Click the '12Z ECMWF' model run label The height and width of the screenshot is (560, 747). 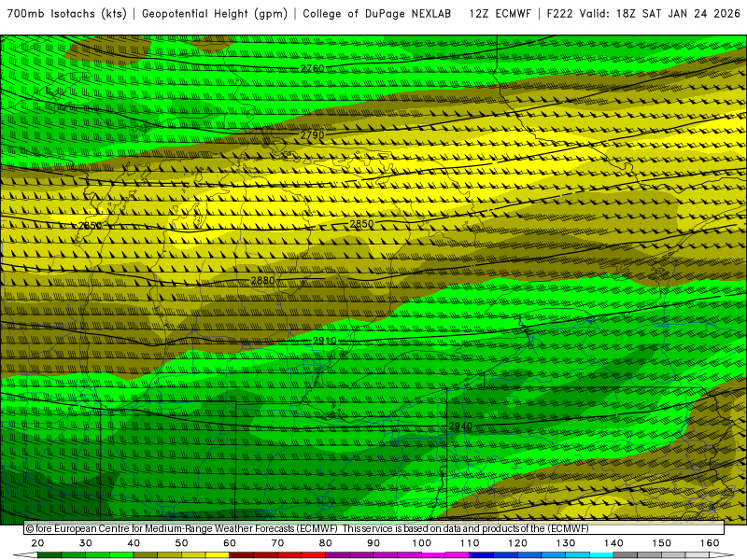tap(500, 14)
